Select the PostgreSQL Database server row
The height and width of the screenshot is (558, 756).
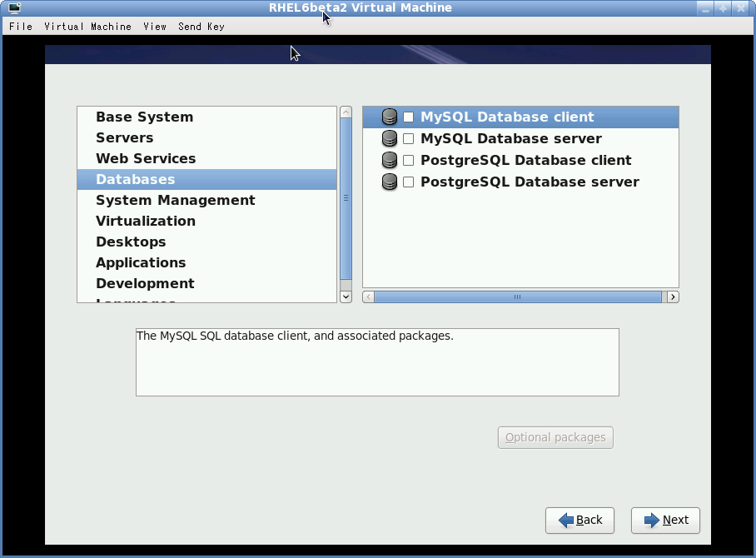[x=520, y=182]
